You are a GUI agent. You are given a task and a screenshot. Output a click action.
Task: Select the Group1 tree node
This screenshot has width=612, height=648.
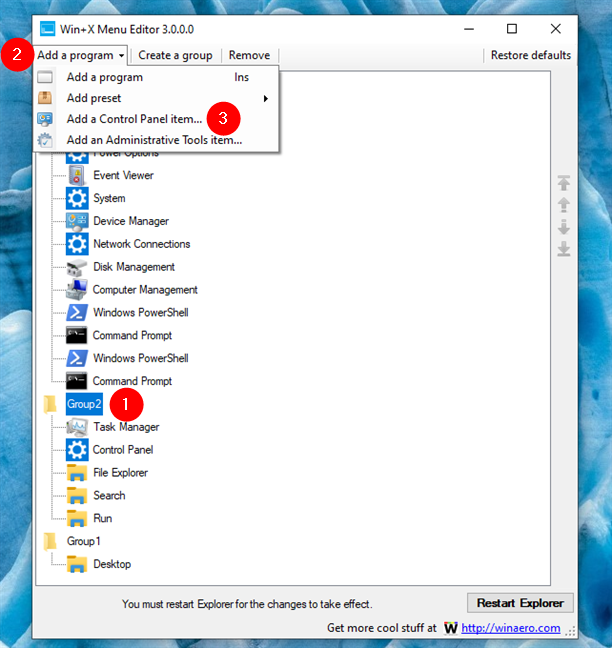click(83, 541)
